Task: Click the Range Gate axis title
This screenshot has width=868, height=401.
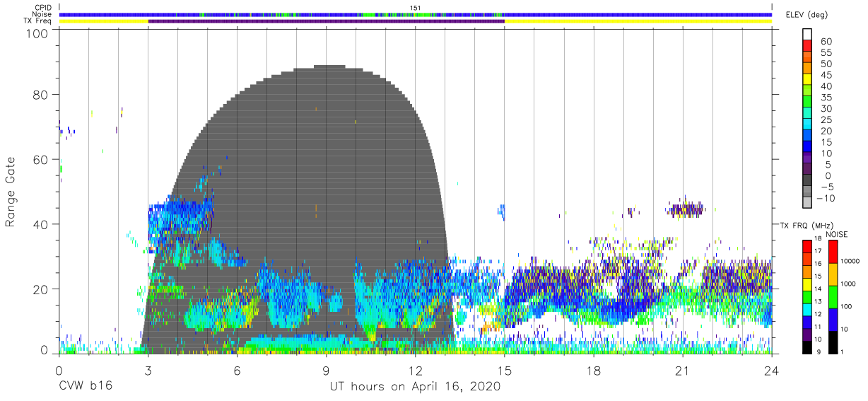Action: [x=11, y=192]
